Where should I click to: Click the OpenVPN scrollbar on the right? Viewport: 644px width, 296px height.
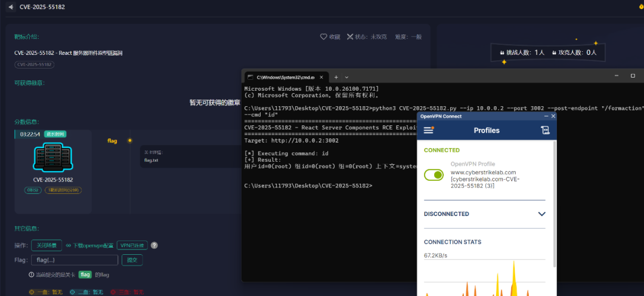tap(554, 203)
